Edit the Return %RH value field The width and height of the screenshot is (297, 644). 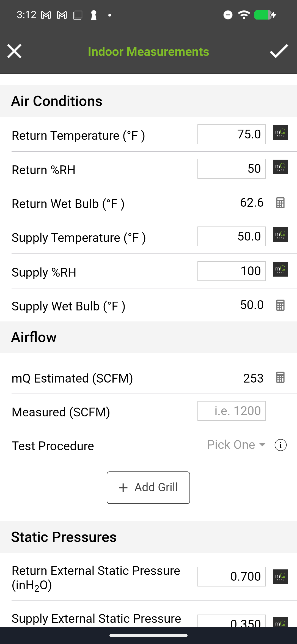[232, 169]
